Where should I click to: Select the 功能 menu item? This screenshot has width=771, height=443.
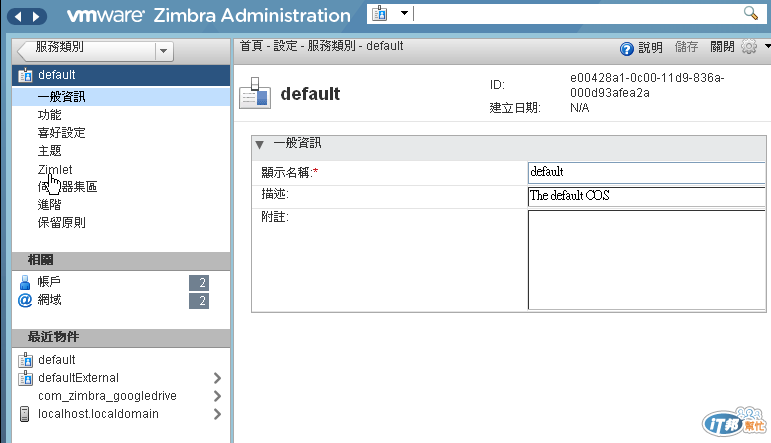[49, 115]
